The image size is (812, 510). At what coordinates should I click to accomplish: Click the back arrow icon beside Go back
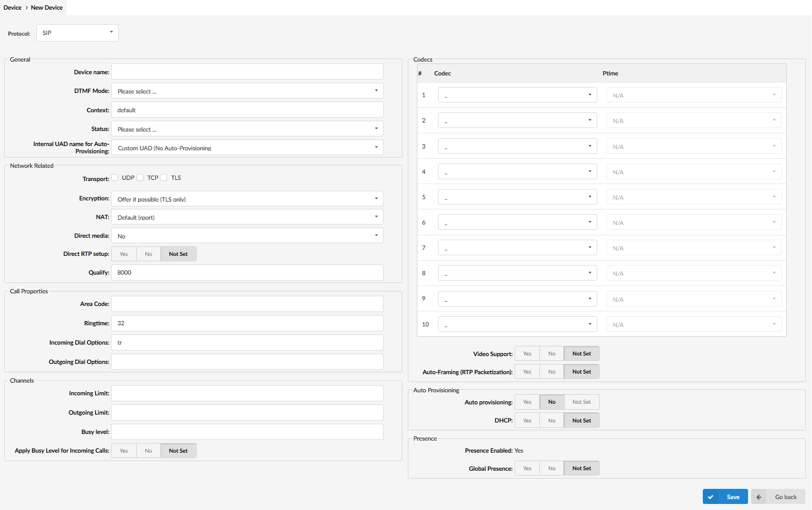tap(759, 497)
